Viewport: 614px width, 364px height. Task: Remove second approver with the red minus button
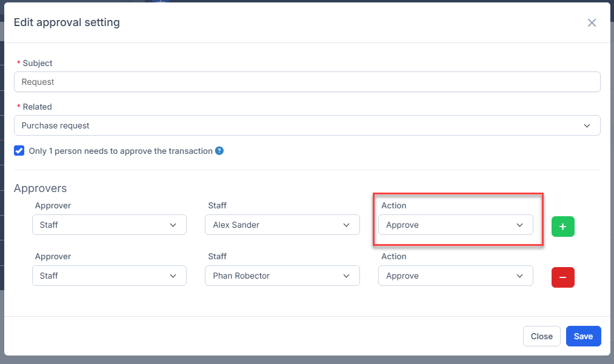click(562, 277)
